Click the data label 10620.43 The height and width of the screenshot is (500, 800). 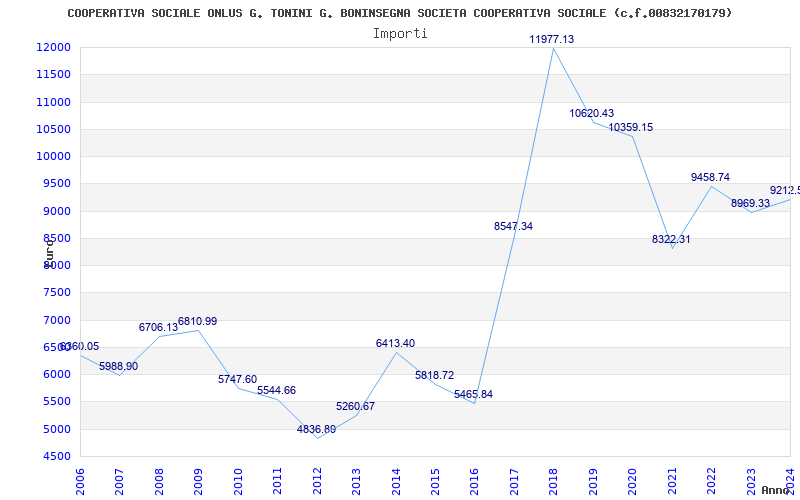tap(592, 113)
